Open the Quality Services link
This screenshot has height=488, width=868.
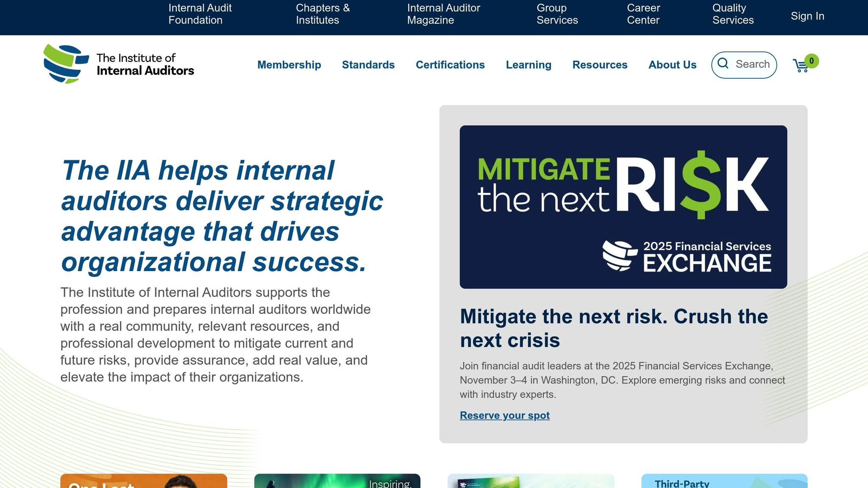pos(733,14)
